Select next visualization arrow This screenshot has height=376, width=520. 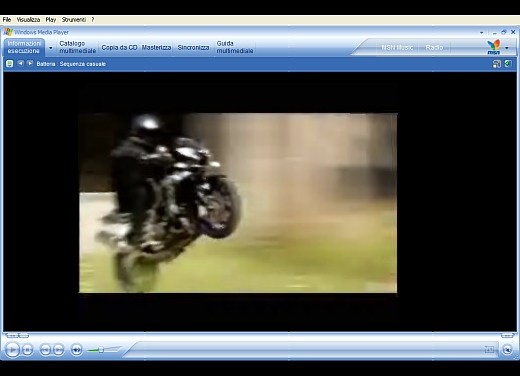[30, 63]
